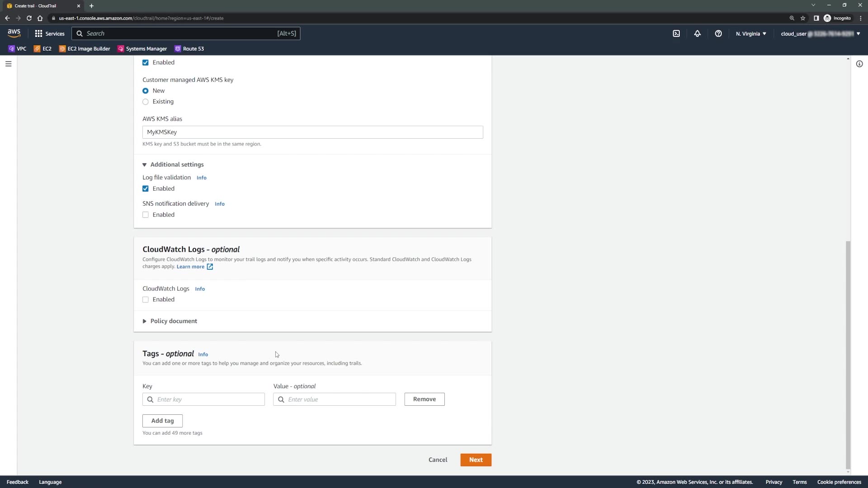Open Systems Manager shortcut
The height and width of the screenshot is (488, 868).
pyautogui.click(x=142, y=49)
